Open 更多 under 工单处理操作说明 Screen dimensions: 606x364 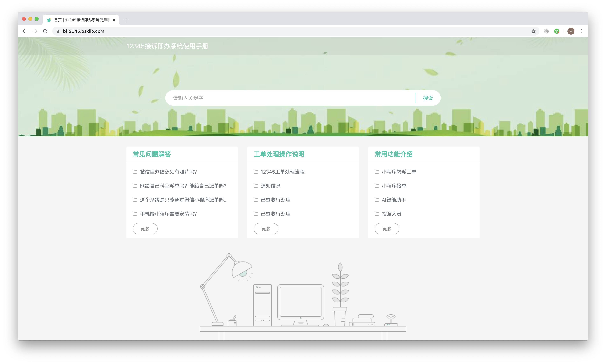pos(266,229)
